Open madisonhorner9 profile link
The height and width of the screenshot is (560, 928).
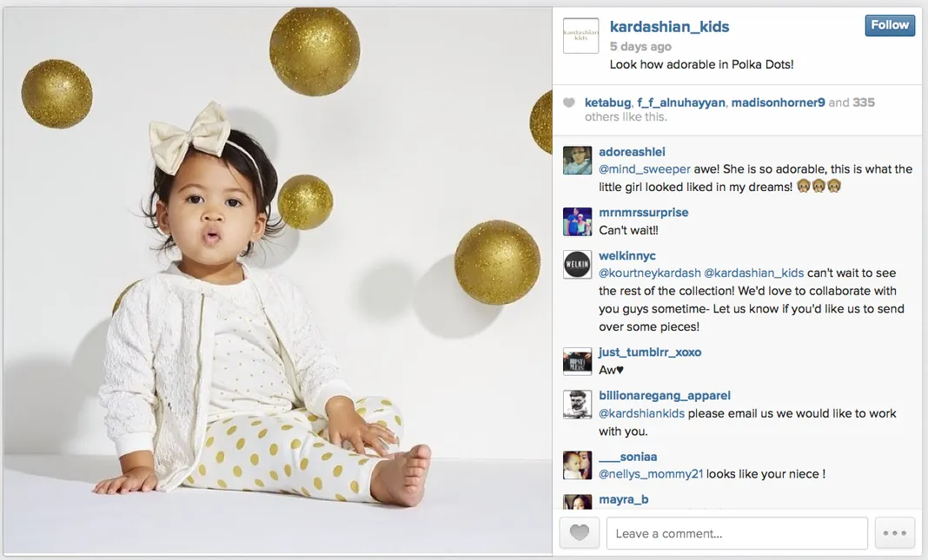coord(778,102)
